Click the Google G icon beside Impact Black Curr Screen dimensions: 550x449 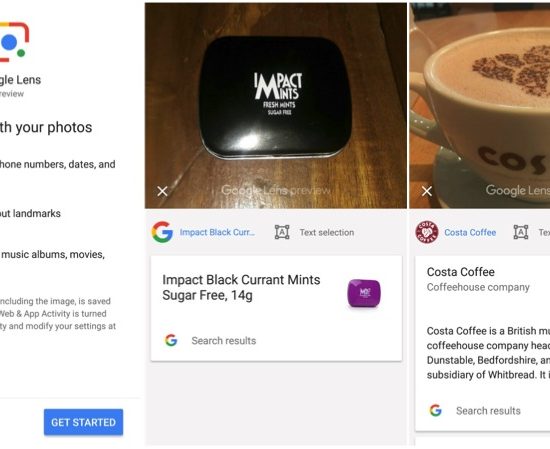point(162,232)
